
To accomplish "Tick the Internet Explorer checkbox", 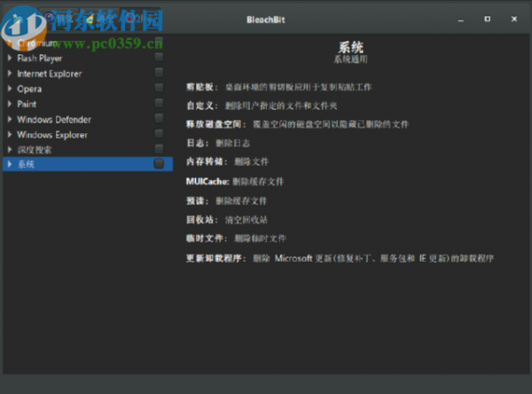I will pyautogui.click(x=159, y=72).
